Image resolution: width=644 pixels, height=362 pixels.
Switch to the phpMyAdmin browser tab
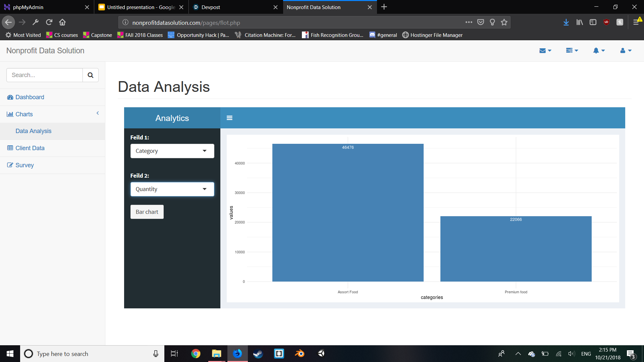click(44, 7)
